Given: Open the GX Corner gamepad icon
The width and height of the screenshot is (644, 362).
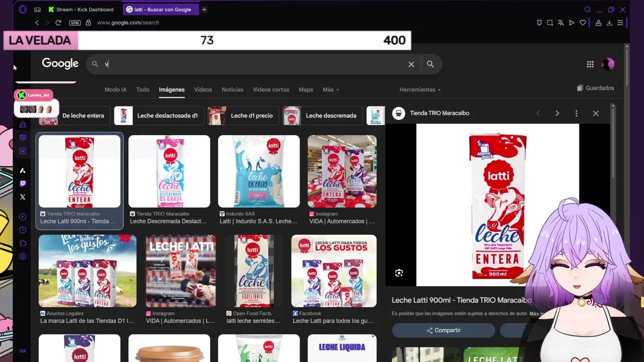Looking at the screenshot, I should point(38,10).
